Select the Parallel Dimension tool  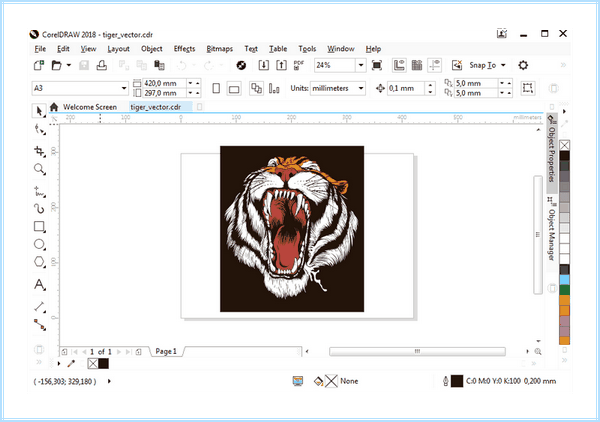coord(39,306)
